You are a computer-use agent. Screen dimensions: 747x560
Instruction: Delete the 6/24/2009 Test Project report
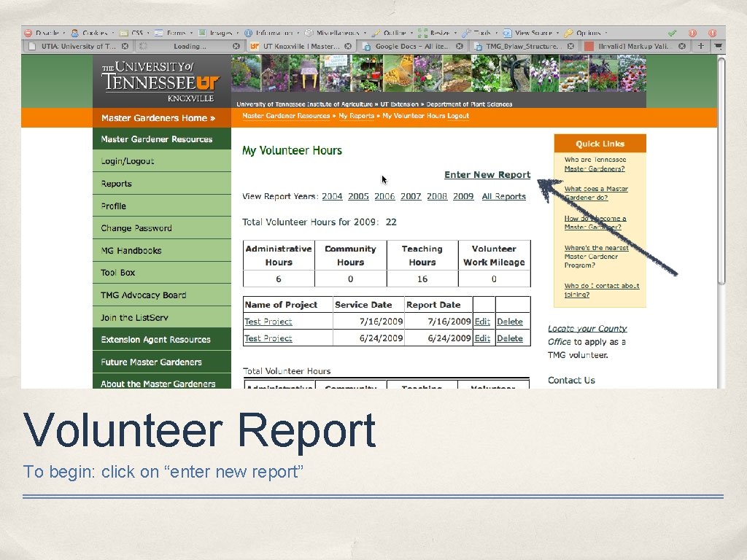tap(510, 338)
